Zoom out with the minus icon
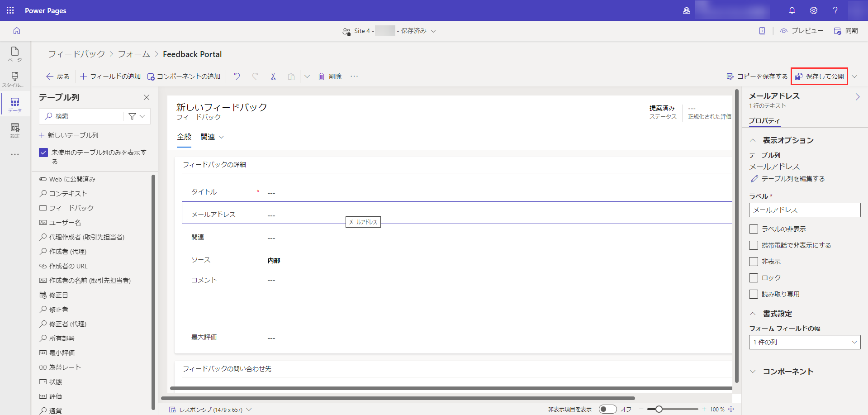Screen dimensions: 868x415 [x=641, y=409]
